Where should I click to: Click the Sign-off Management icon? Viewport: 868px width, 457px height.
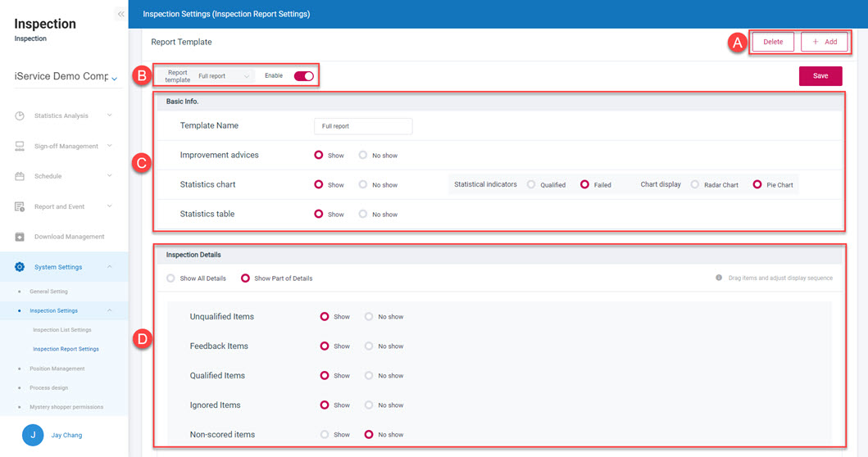point(20,147)
